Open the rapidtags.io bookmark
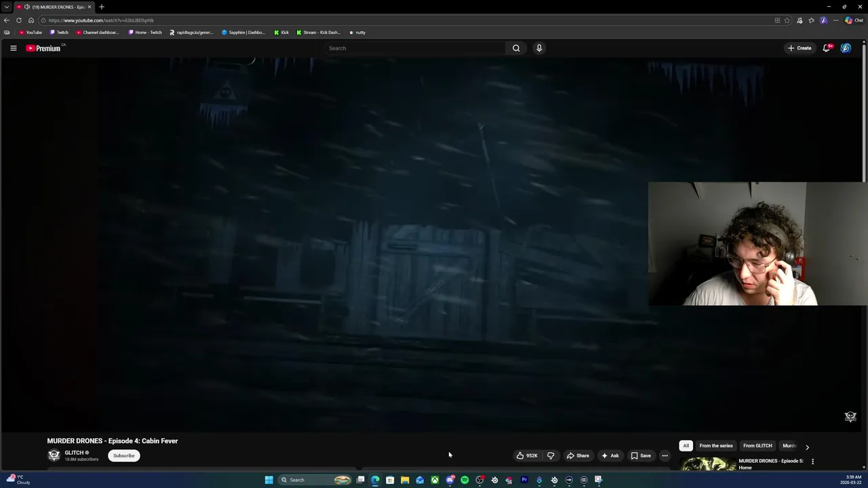 point(191,33)
